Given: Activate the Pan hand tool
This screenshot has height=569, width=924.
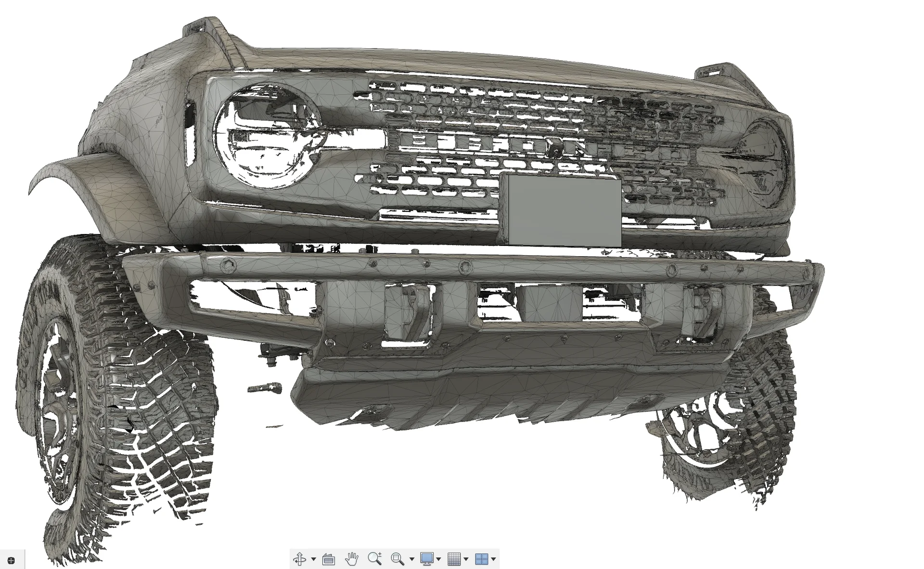Looking at the screenshot, I should 352,559.
